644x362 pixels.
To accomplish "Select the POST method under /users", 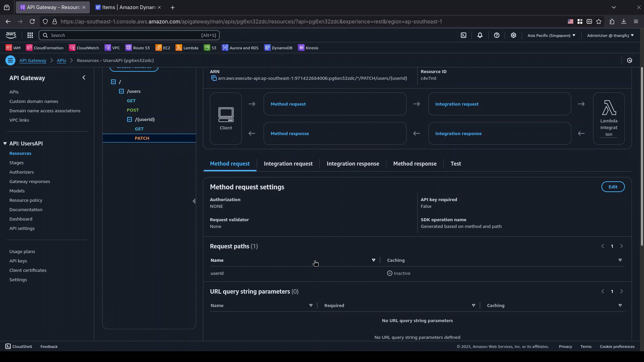I will (x=133, y=110).
